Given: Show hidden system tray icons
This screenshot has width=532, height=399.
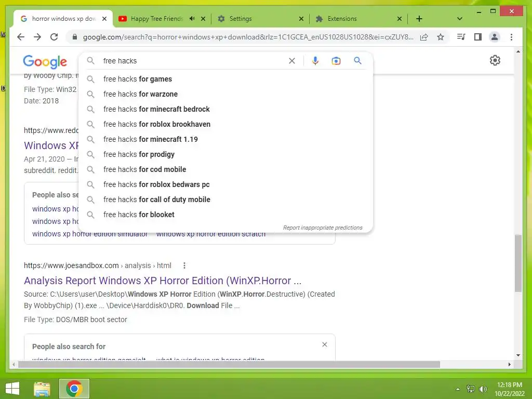Looking at the screenshot, I should point(458,389).
